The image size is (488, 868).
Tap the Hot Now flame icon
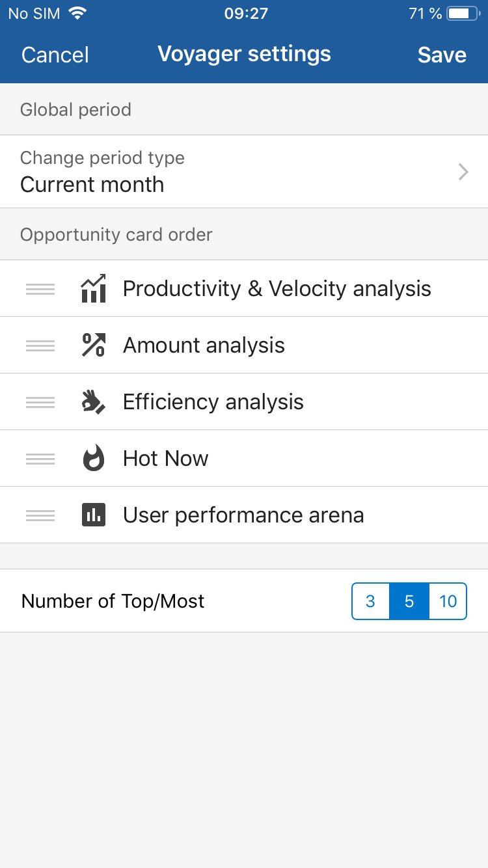93,459
